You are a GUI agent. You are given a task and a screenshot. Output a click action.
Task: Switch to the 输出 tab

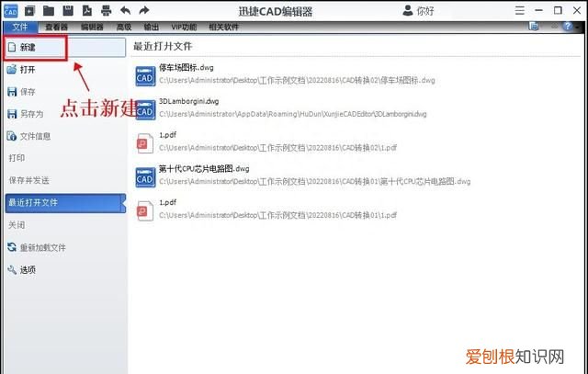pos(151,27)
